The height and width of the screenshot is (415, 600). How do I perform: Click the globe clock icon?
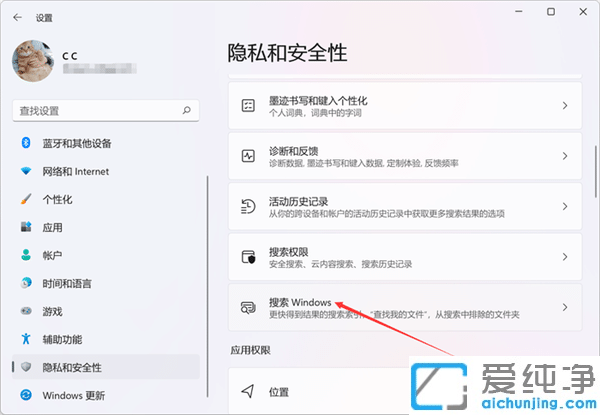pos(26,283)
